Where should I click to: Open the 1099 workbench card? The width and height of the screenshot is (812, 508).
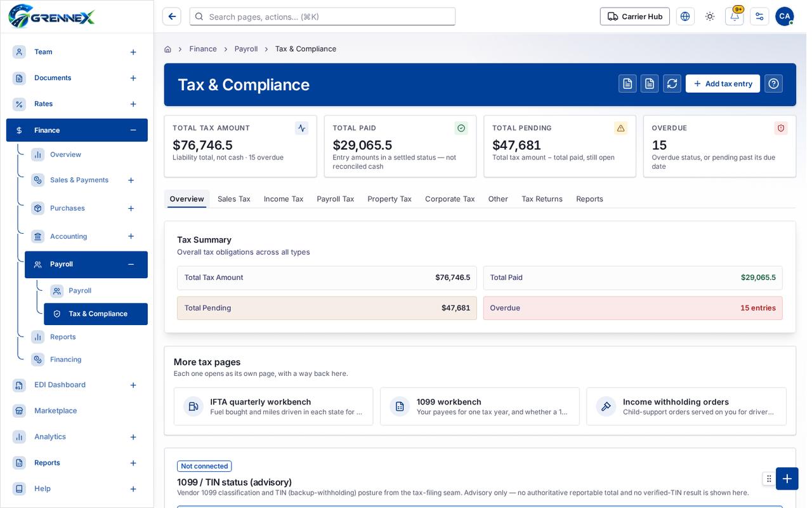point(480,406)
